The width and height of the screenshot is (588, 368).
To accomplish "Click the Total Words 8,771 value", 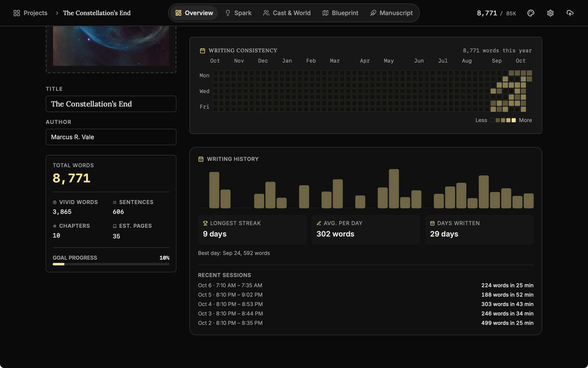I will coord(71,178).
